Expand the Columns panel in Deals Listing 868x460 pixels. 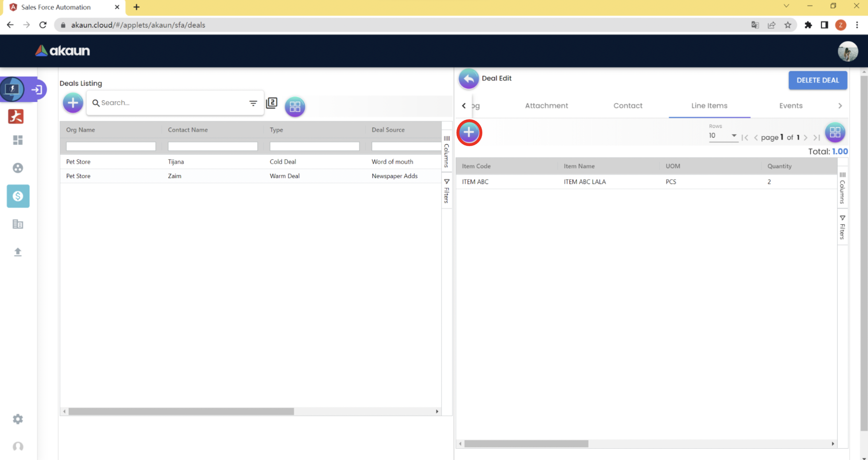(x=447, y=152)
